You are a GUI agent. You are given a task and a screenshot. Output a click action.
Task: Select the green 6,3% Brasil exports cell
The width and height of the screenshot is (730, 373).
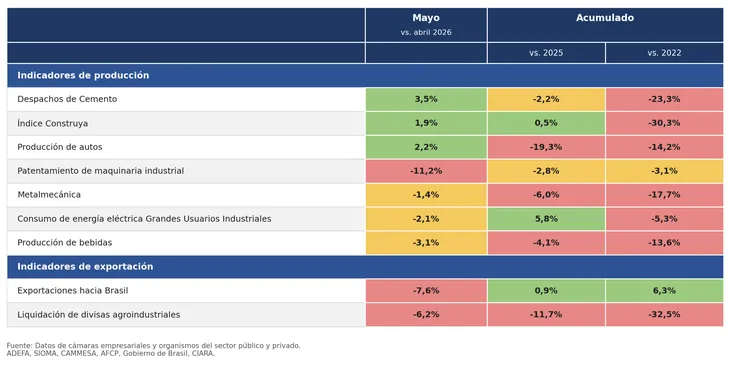(x=664, y=291)
